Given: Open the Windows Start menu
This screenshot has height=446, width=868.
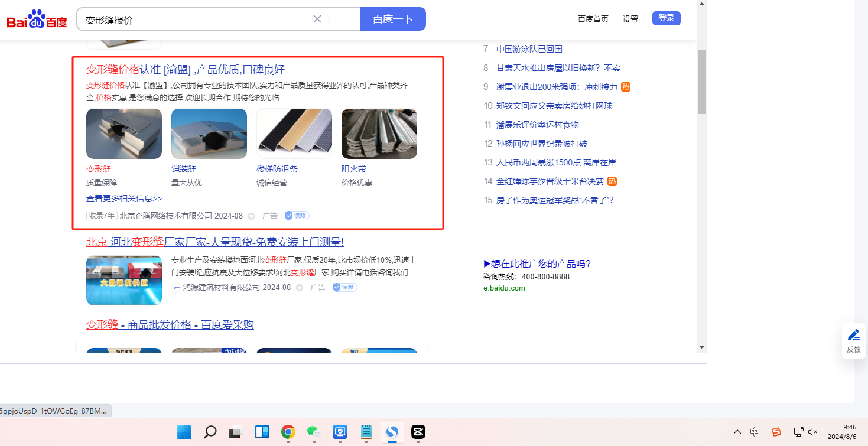Looking at the screenshot, I should tap(184, 432).
